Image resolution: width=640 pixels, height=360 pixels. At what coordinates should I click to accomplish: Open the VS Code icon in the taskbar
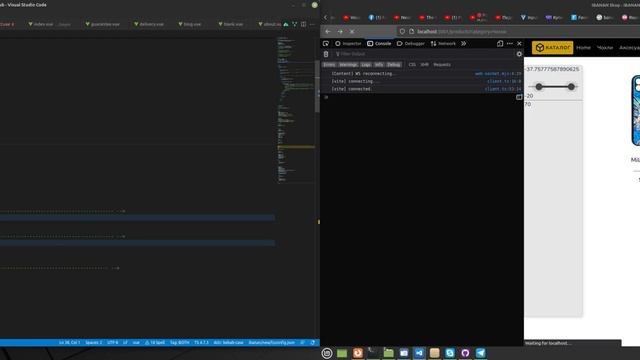click(419, 353)
